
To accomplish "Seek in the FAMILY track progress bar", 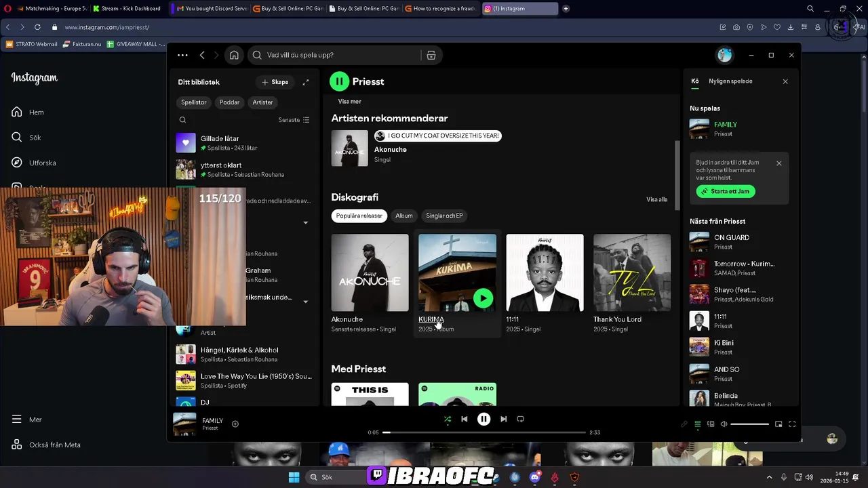I will [x=484, y=432].
